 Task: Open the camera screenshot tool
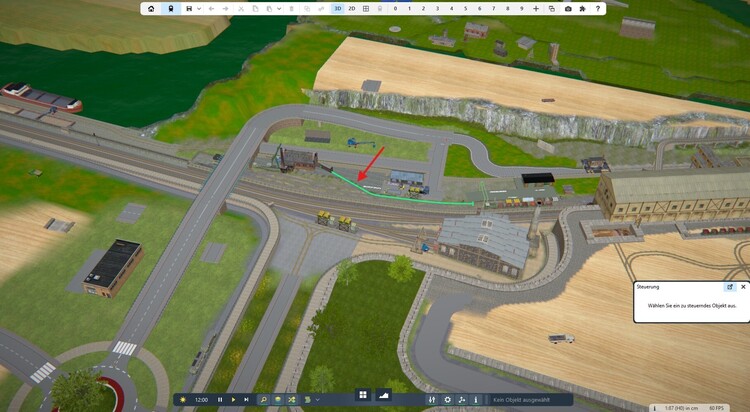pos(568,8)
